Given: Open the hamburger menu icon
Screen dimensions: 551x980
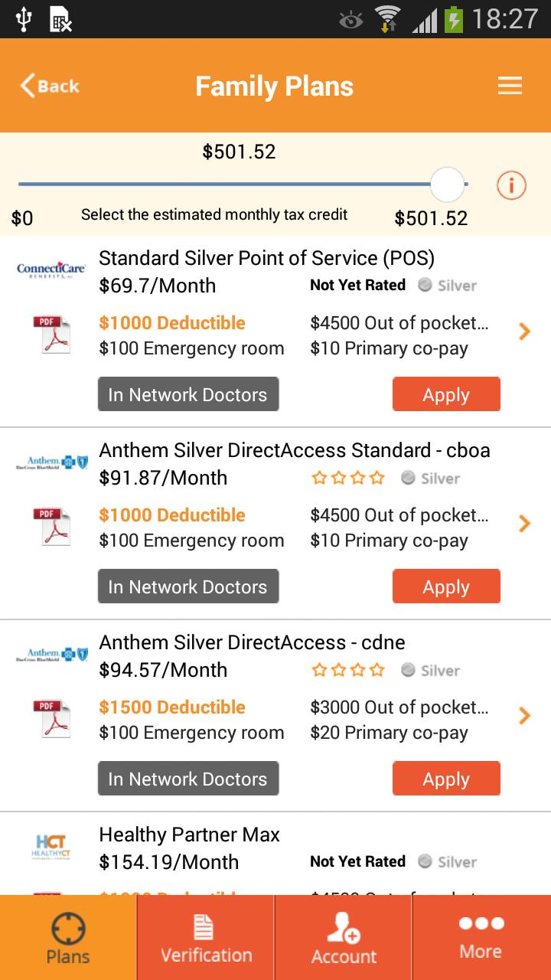Looking at the screenshot, I should tap(510, 86).
